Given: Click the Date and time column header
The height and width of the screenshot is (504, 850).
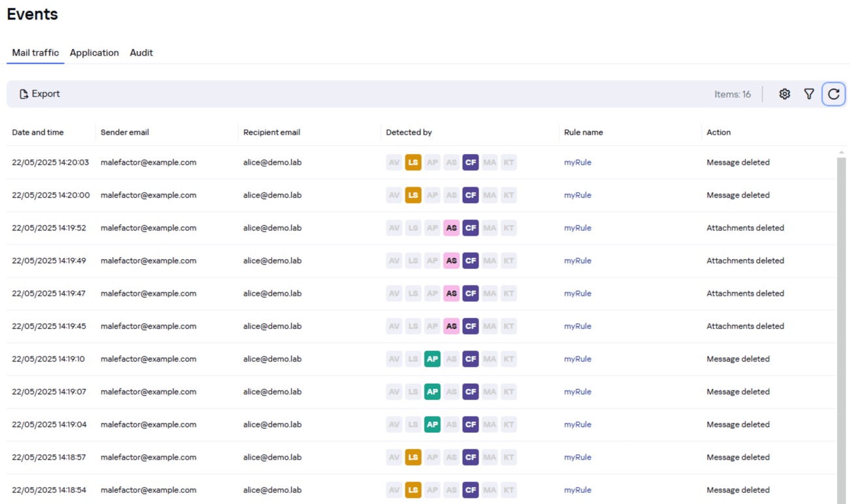Looking at the screenshot, I should 38,133.
